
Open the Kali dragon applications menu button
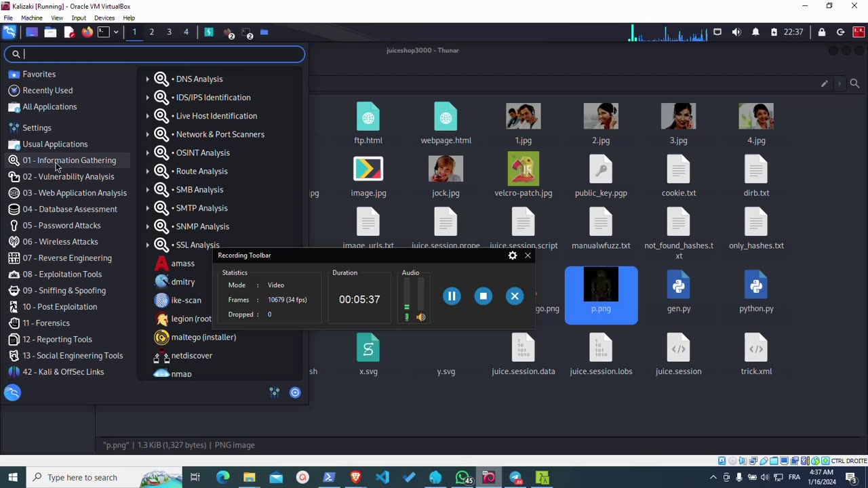pos(9,32)
